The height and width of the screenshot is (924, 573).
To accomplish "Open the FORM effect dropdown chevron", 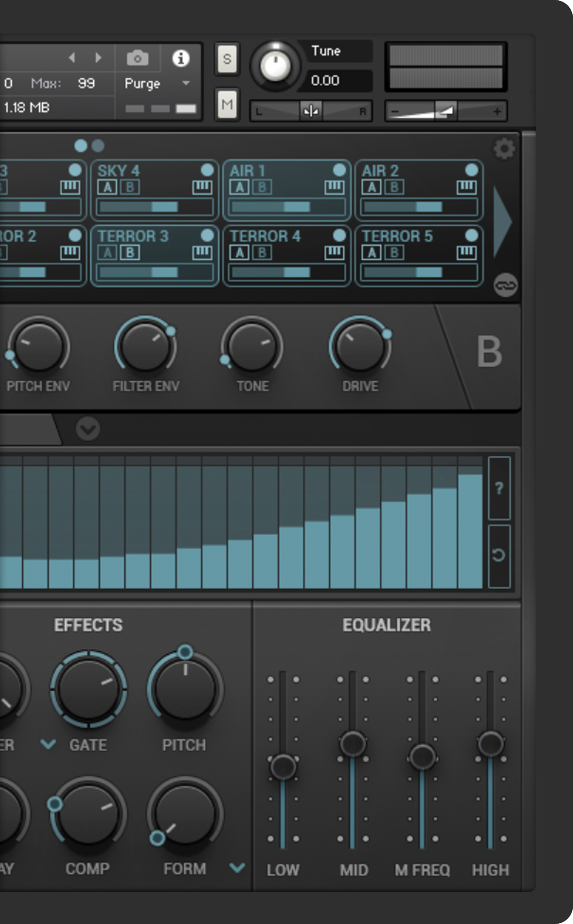I will (x=237, y=867).
